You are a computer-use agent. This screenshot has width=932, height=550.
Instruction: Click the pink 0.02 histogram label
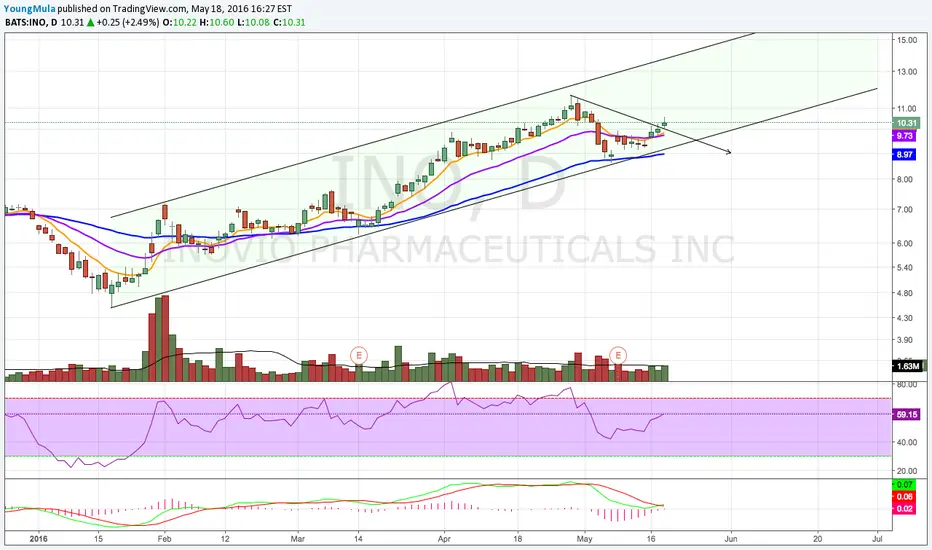(905, 508)
